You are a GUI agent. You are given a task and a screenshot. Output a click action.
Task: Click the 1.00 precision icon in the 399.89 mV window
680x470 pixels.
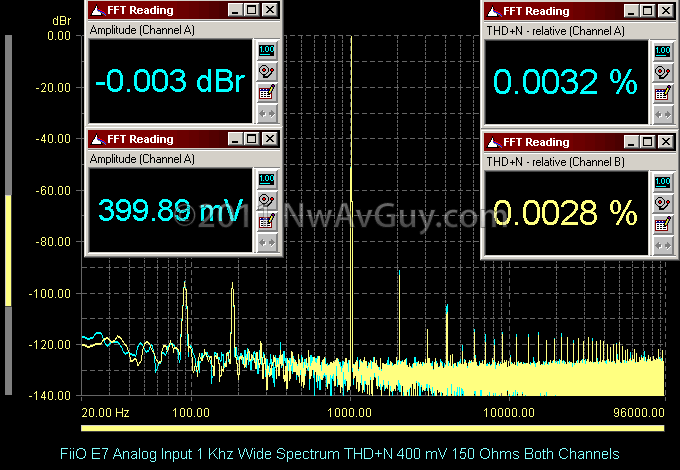point(267,179)
